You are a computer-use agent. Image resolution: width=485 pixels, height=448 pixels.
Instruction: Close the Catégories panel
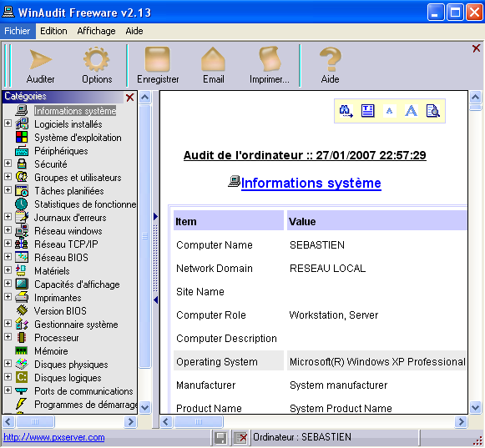(130, 98)
